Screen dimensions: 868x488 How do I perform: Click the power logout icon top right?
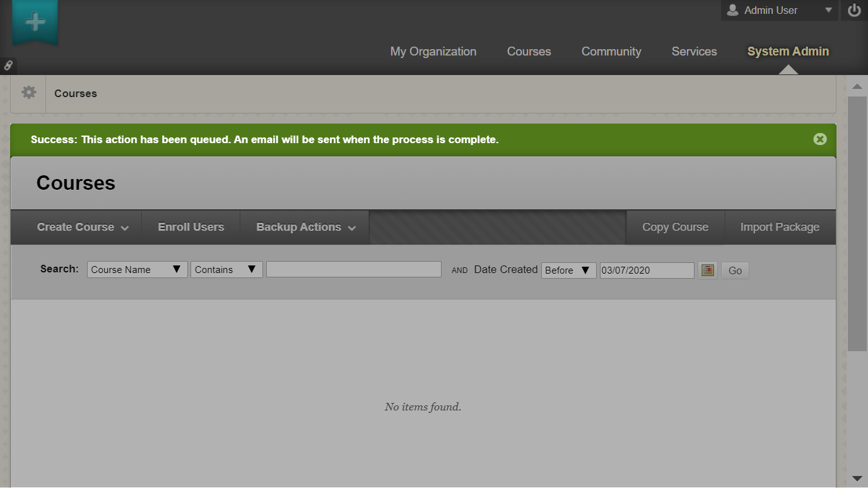[x=853, y=10]
